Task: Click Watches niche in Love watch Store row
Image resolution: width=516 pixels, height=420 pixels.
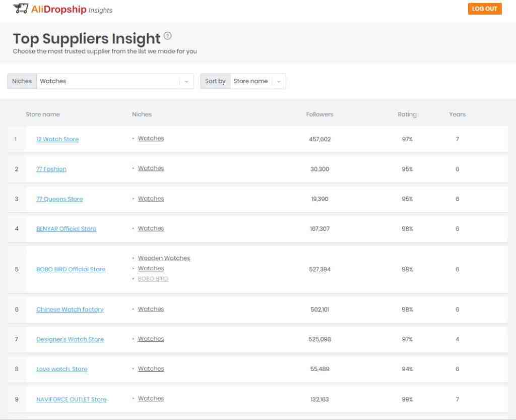Action: click(151, 369)
